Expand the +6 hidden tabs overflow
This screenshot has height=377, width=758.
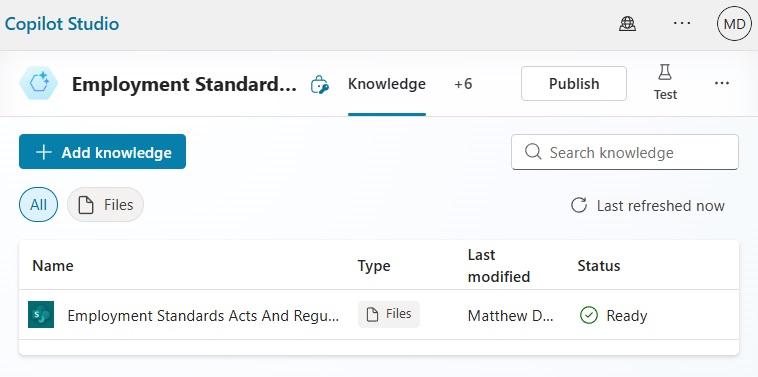click(x=463, y=84)
